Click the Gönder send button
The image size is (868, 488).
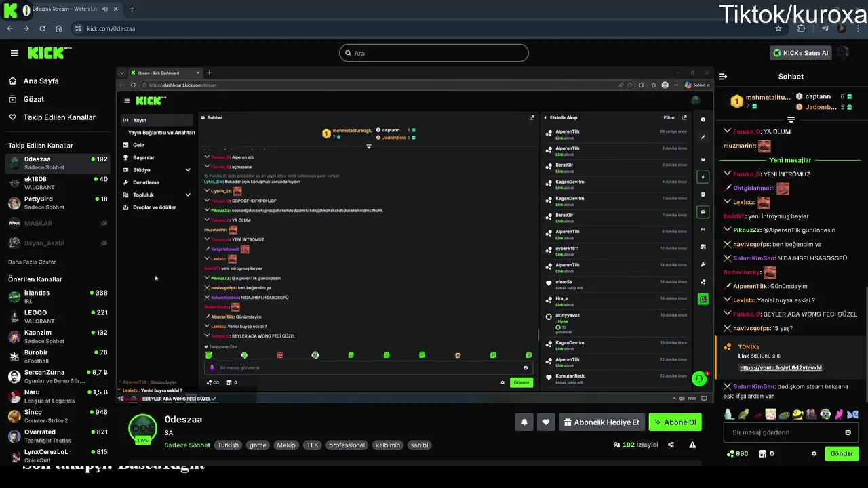[x=842, y=453]
